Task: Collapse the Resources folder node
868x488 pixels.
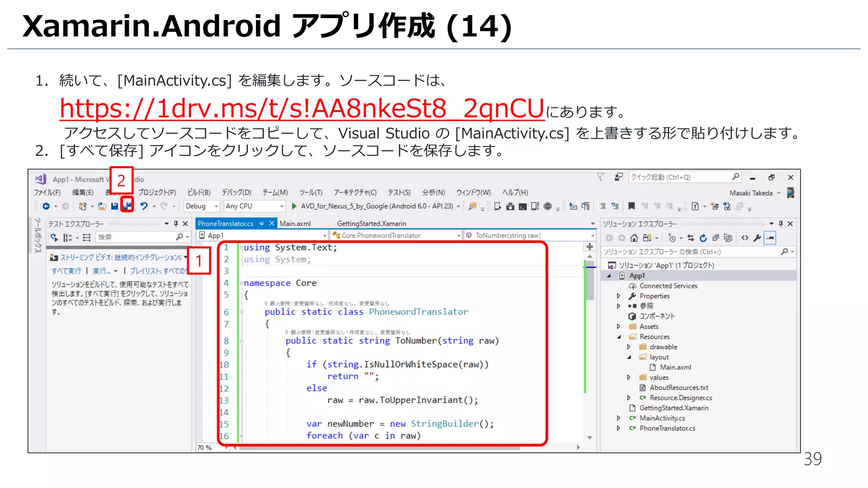Action: pos(618,337)
